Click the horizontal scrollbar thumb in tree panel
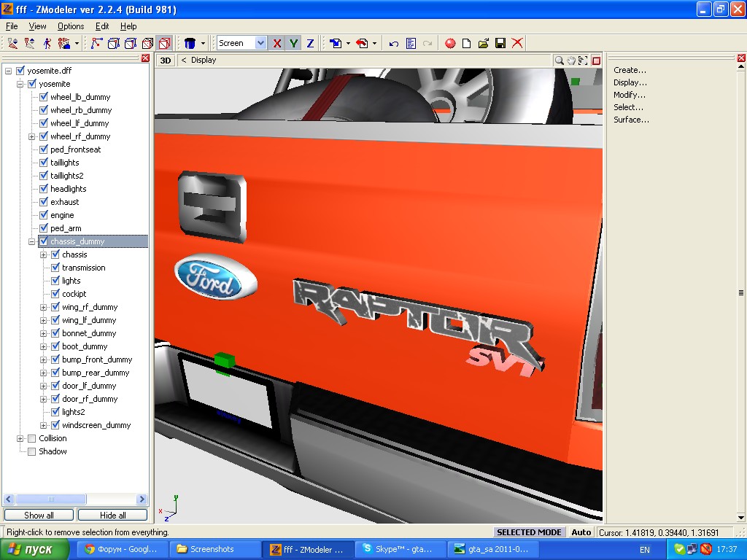 click(x=51, y=499)
